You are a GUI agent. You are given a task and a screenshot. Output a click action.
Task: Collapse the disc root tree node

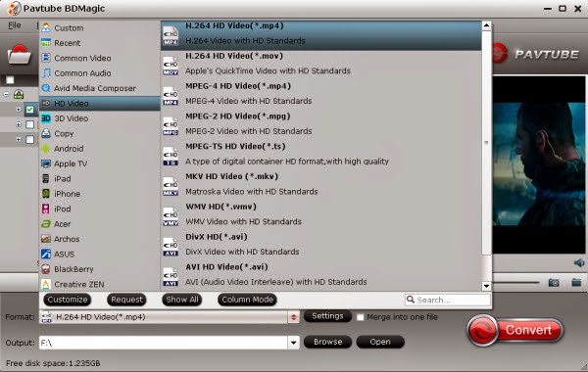[x=7, y=94]
